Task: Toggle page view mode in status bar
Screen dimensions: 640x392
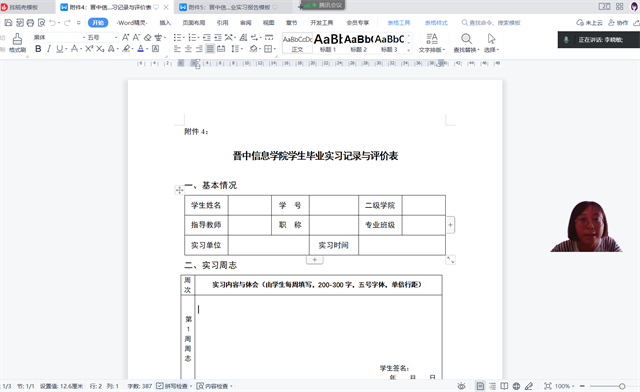Action: tap(480, 386)
